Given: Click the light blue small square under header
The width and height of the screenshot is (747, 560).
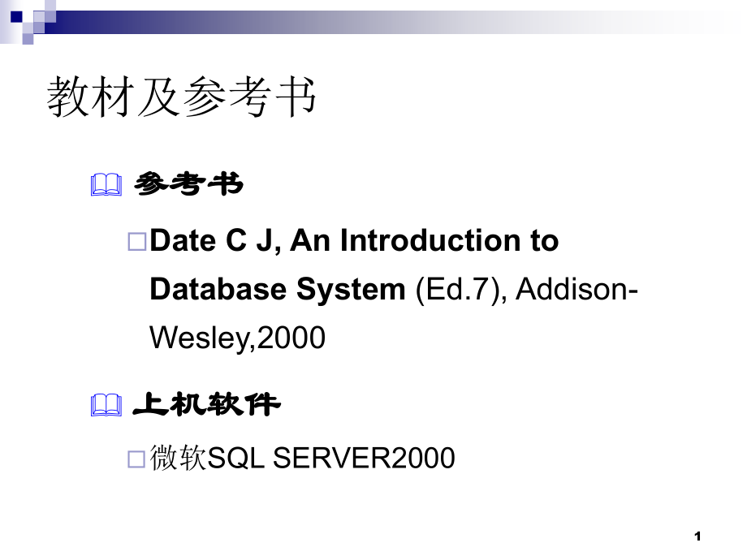Looking at the screenshot, I should tap(28, 37).
